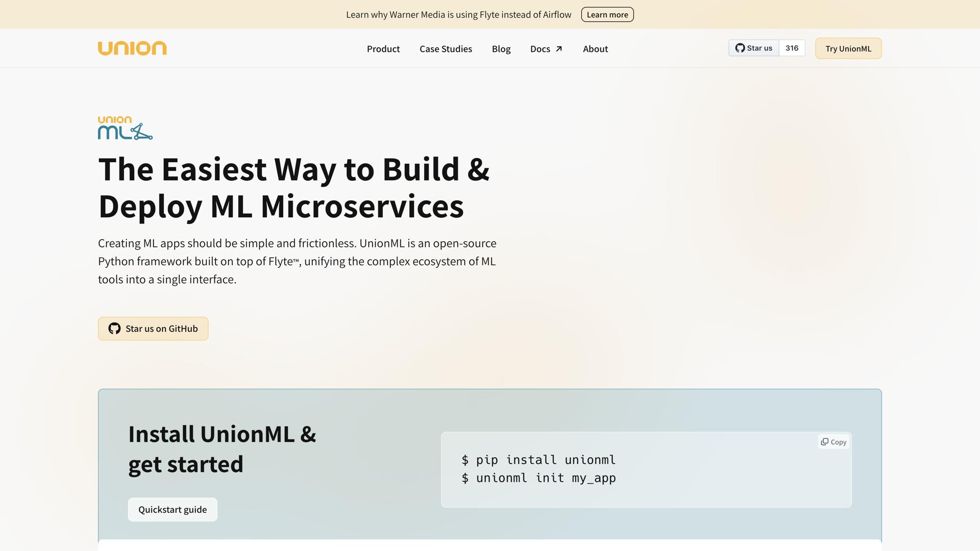Open the Product menu item

pos(383,48)
